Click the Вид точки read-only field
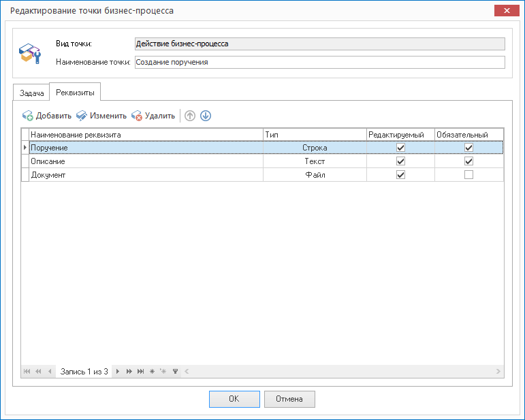Screen dimensions: 525x420 [x=320, y=44]
